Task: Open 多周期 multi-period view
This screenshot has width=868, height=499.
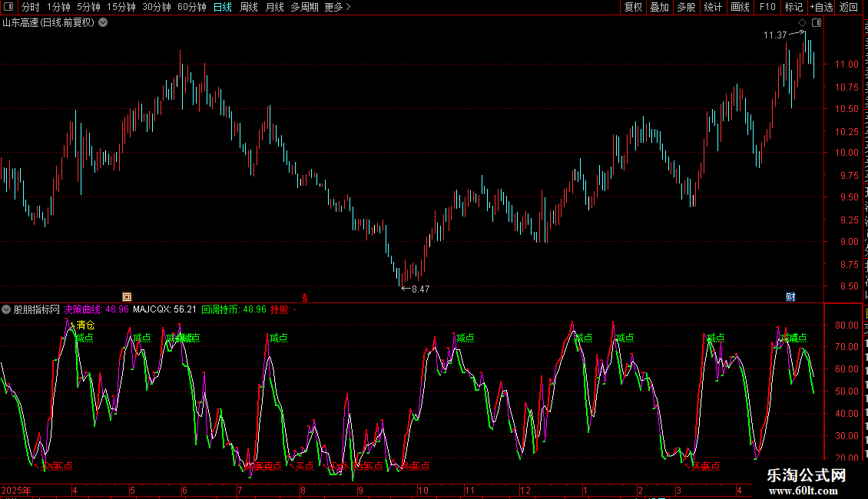Action: click(x=304, y=7)
